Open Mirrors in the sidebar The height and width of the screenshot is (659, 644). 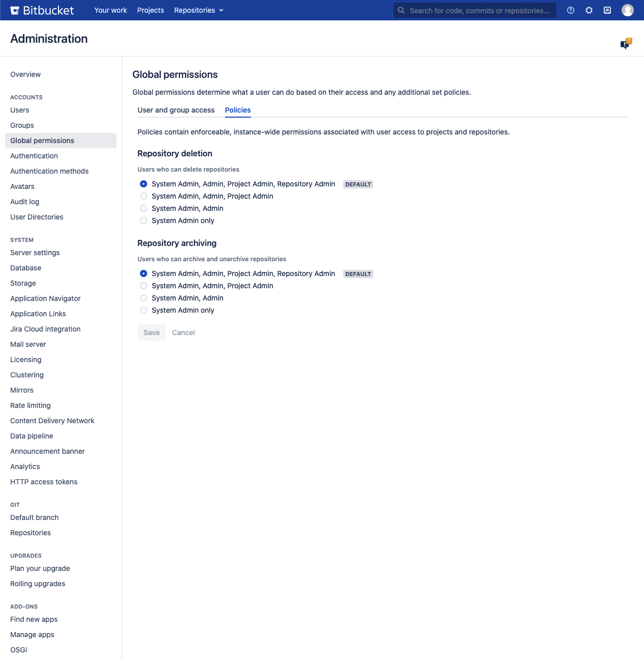point(22,390)
